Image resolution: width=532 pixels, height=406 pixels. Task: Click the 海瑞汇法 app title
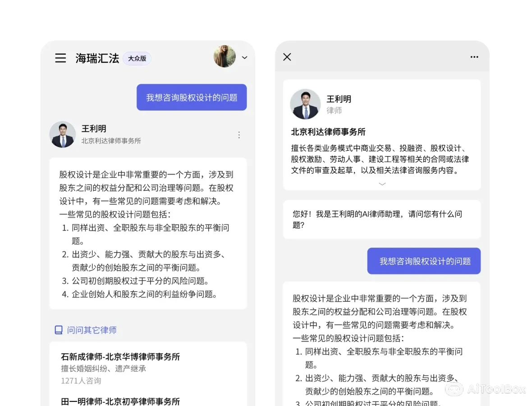click(x=97, y=58)
